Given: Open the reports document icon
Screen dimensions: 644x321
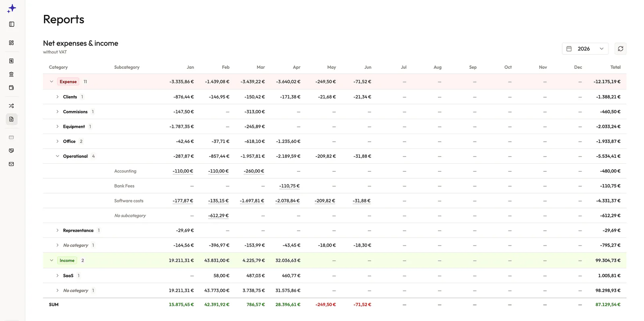Looking at the screenshot, I should click(x=11, y=119).
